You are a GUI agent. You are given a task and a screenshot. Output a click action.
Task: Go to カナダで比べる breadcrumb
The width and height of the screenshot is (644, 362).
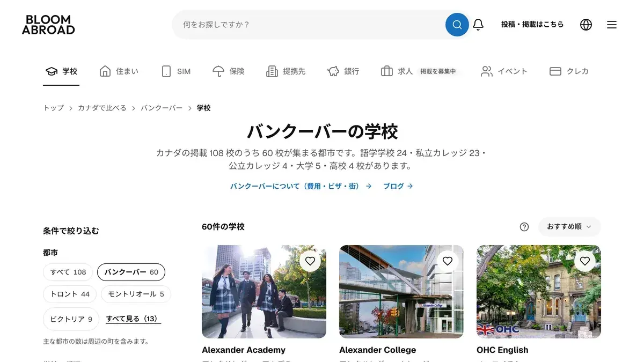[x=102, y=108]
